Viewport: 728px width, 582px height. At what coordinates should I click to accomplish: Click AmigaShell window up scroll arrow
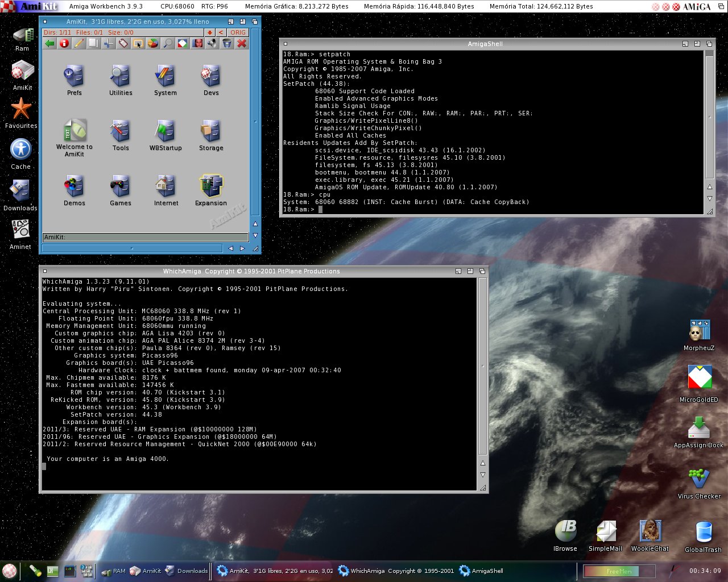point(709,187)
